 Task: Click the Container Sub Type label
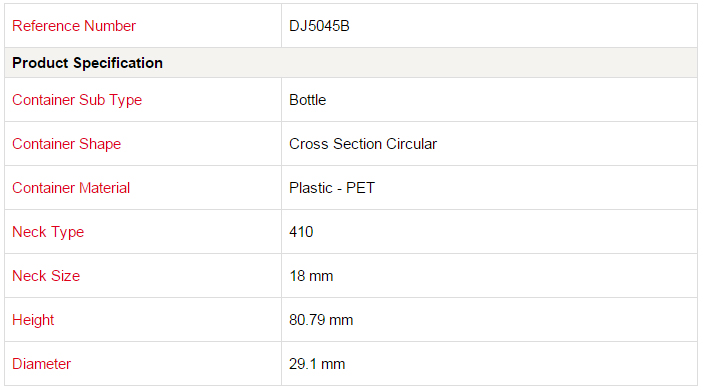[x=77, y=100]
